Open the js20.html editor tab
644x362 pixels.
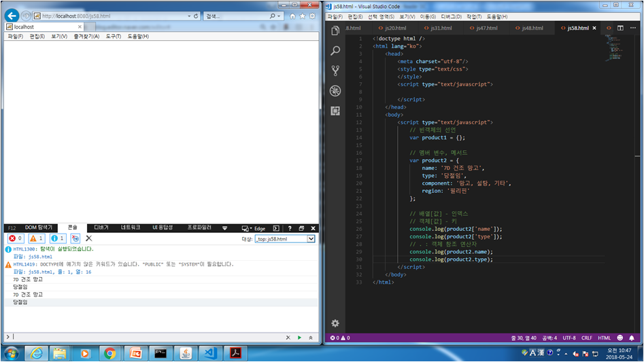pos(396,28)
